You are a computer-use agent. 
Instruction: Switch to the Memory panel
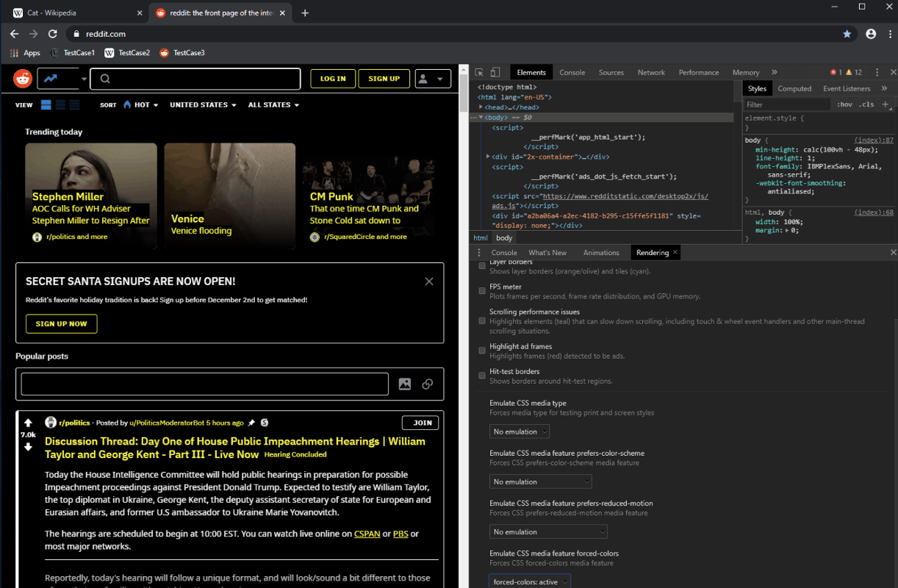[x=746, y=73]
